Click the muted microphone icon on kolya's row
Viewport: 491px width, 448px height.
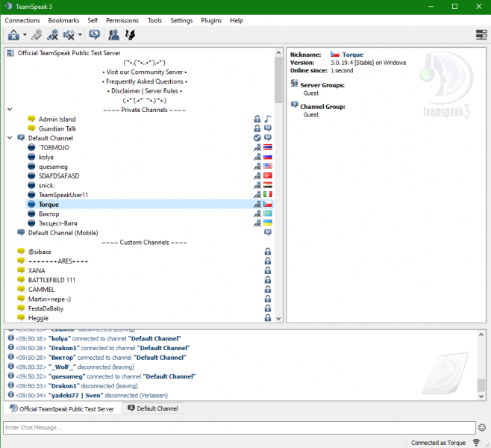pyautogui.click(x=257, y=157)
